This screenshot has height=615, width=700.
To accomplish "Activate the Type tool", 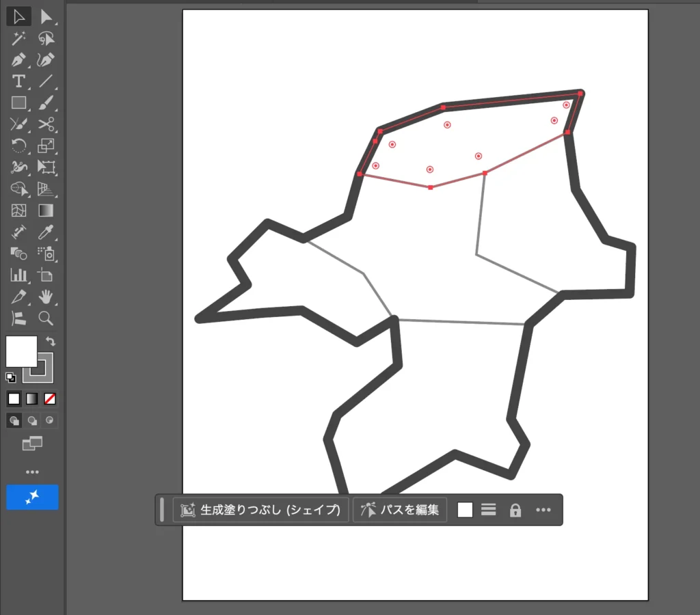I will pyautogui.click(x=18, y=82).
